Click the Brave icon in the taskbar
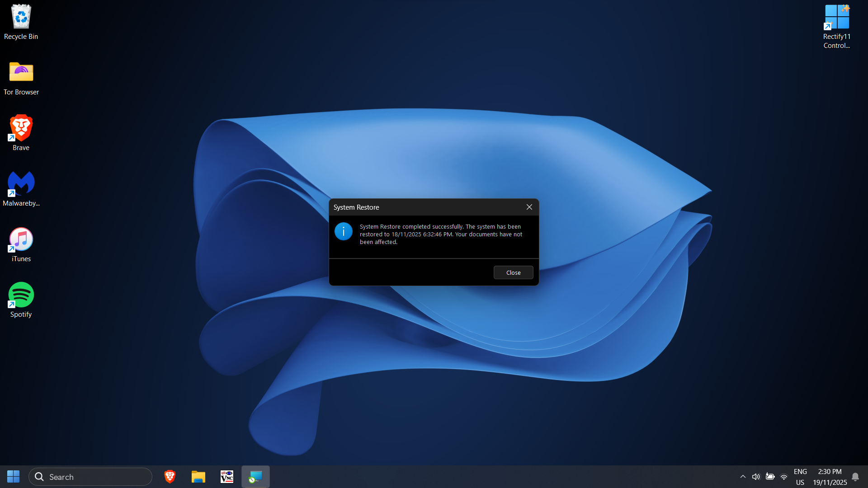Viewport: 868px width, 488px height. (x=170, y=477)
